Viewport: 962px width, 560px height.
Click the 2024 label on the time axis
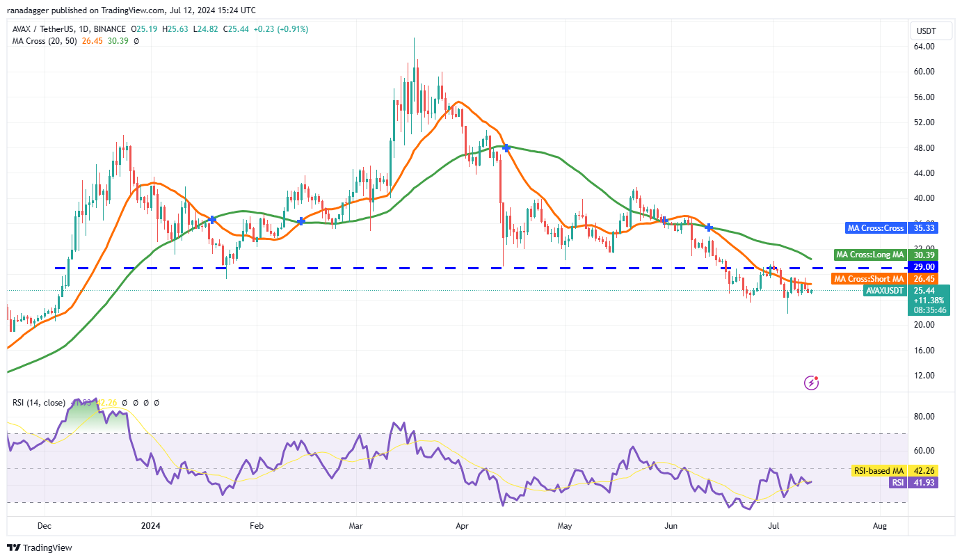pos(151,527)
